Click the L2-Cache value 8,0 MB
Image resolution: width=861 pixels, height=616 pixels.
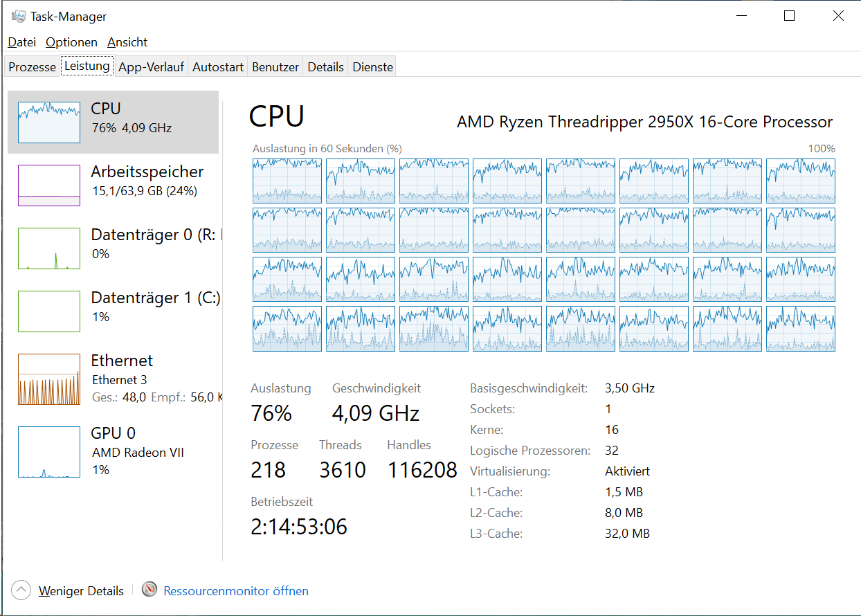click(624, 513)
